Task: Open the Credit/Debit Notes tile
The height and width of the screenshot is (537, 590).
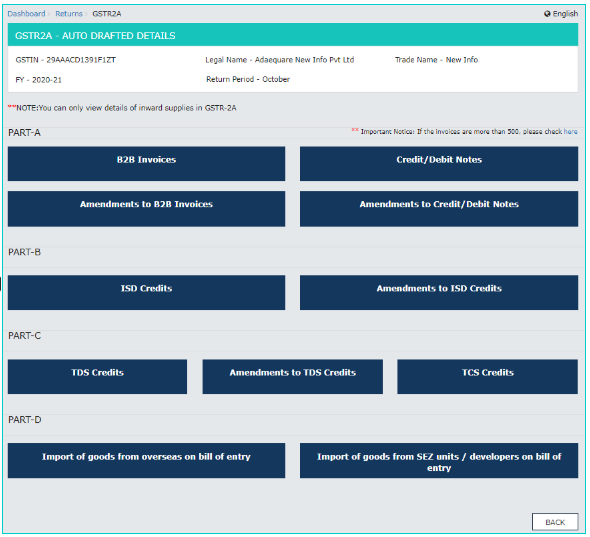Action: tap(439, 164)
